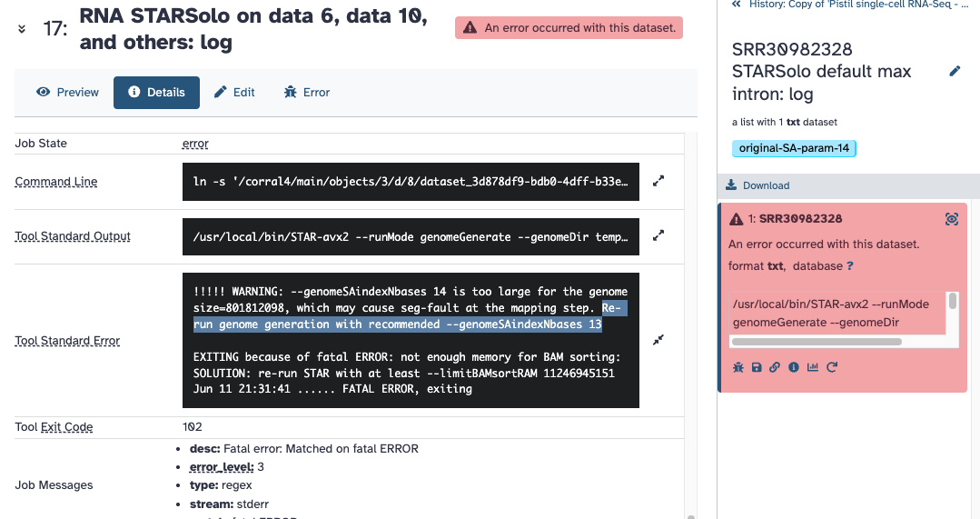Click the Tool Standard Error label
Viewport: 980px width, 519px height.
67,341
